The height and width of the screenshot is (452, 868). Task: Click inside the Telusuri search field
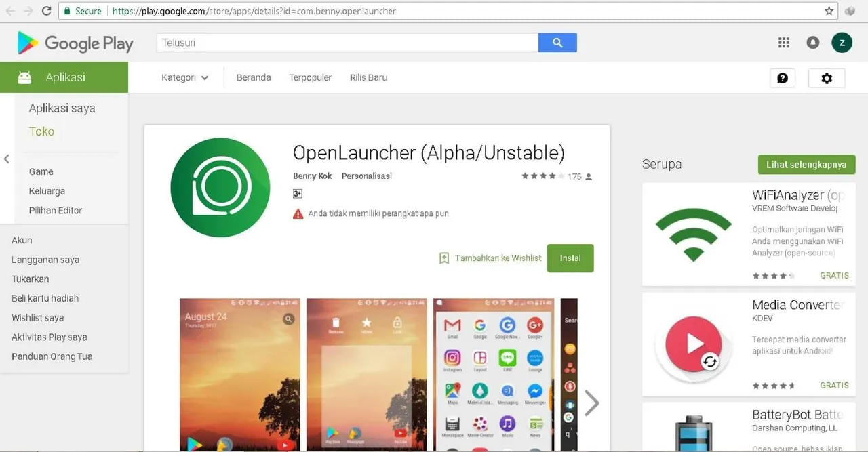click(x=347, y=43)
